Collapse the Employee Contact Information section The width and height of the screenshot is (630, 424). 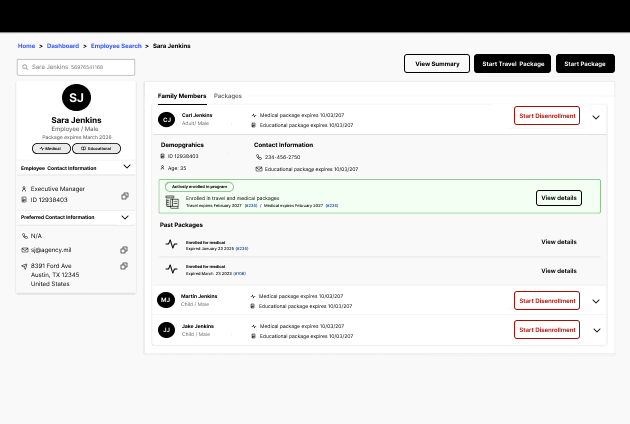[127, 168]
